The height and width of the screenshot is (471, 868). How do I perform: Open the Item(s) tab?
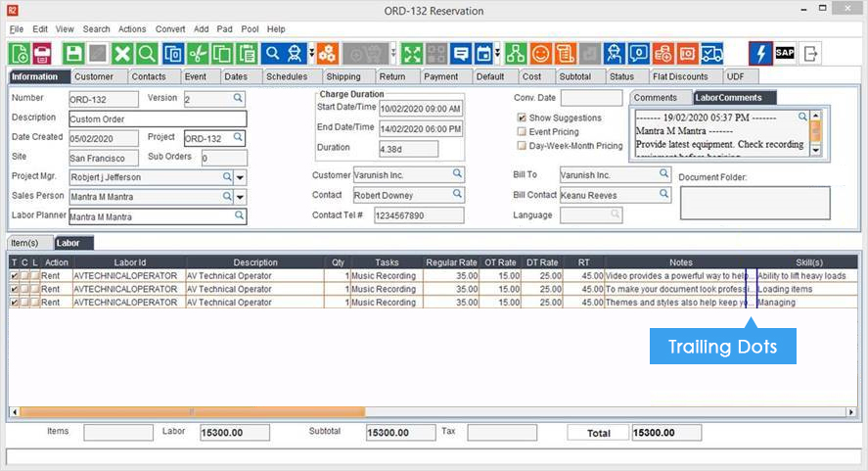point(25,242)
